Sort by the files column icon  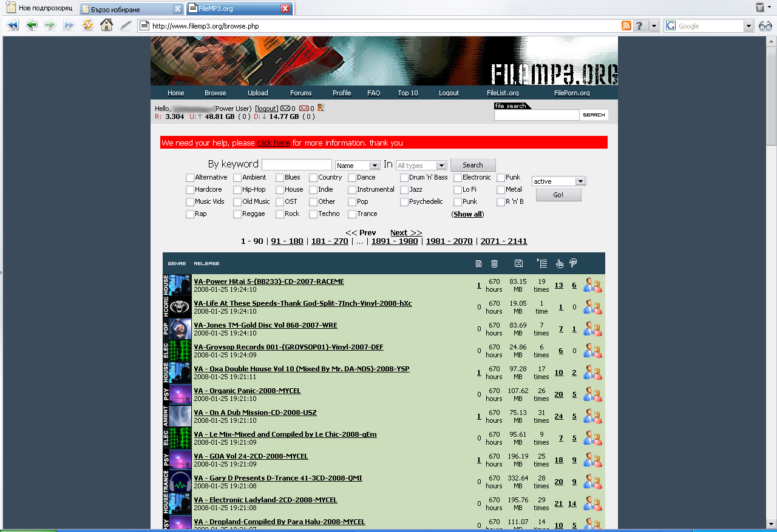[478, 263]
